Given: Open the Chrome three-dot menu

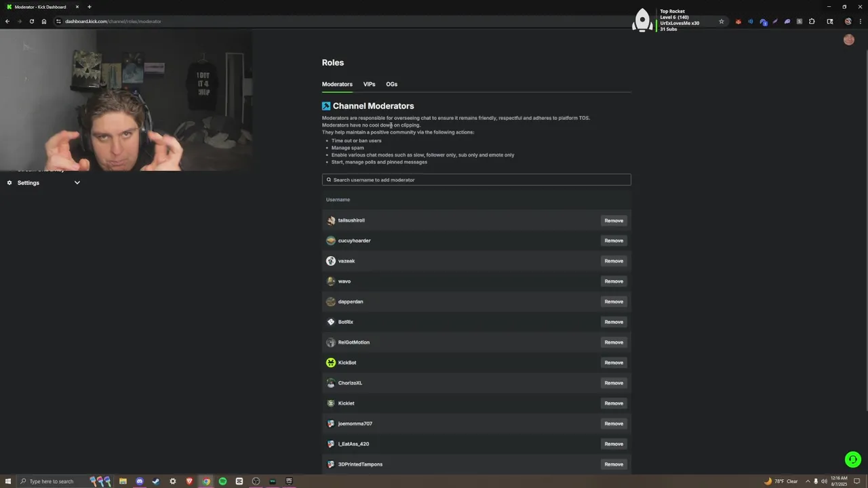Looking at the screenshot, I should coord(861,22).
